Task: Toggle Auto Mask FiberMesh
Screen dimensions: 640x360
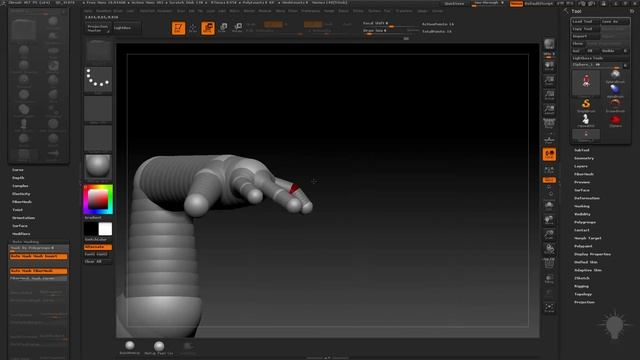Action: 39,271
